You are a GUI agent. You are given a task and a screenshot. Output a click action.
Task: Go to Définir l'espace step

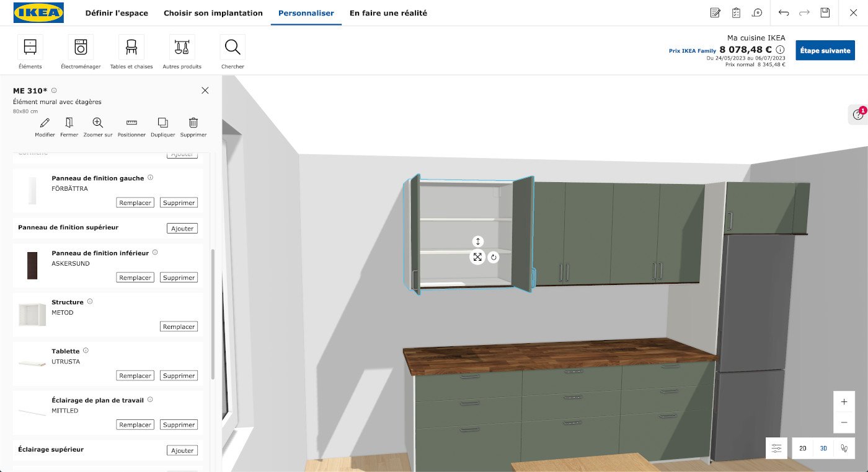[x=116, y=13]
